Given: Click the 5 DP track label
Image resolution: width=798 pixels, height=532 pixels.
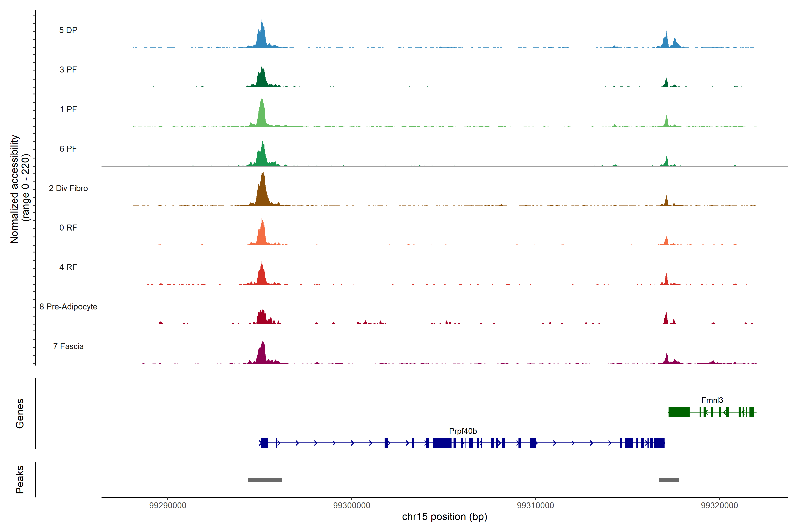Looking at the screenshot, I should (68, 30).
